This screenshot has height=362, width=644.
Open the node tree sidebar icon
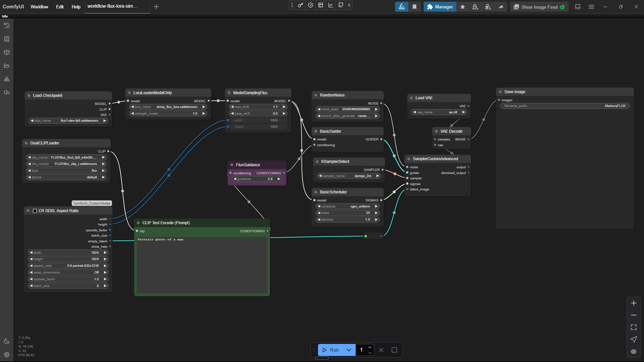7,79
